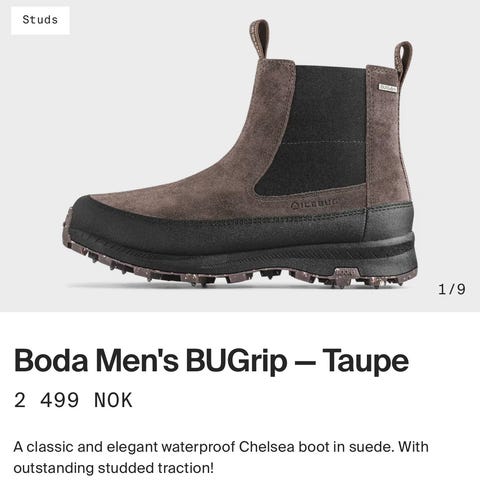Click the front pull loop of boot
Image resolution: width=480 pixels, height=480 pixels.
[260, 38]
